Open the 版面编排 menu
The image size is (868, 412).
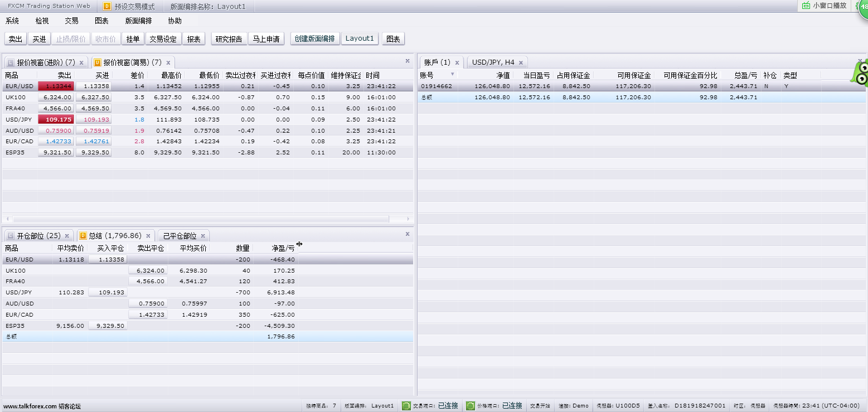coord(138,21)
